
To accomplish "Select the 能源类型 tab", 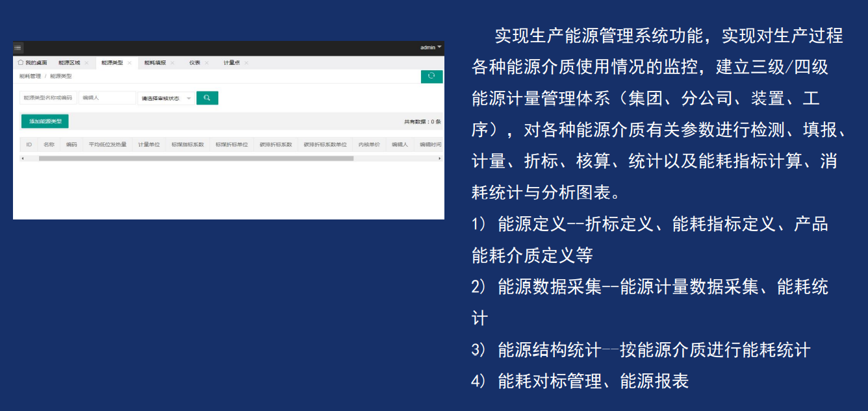I will coord(112,63).
